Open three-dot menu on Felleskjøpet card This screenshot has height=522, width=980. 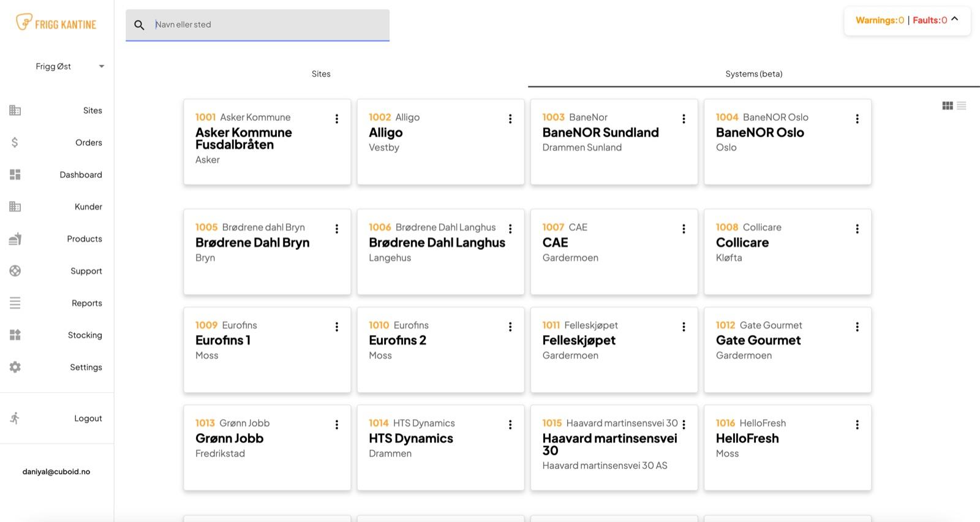[x=684, y=327]
